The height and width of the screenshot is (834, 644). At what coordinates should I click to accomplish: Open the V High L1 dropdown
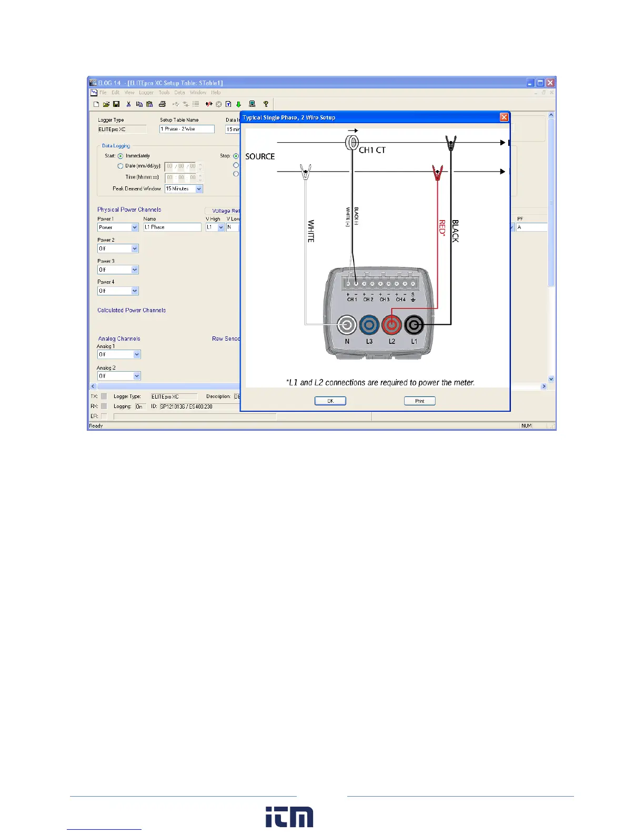pyautogui.click(x=221, y=227)
